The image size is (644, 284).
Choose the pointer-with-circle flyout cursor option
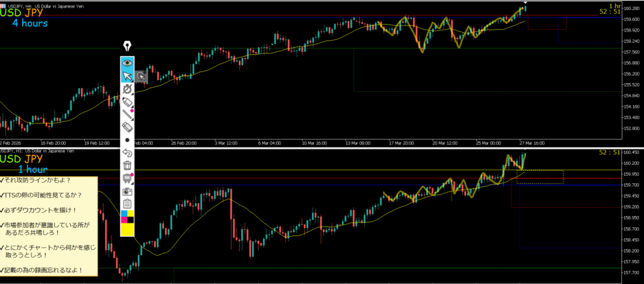coord(141,76)
